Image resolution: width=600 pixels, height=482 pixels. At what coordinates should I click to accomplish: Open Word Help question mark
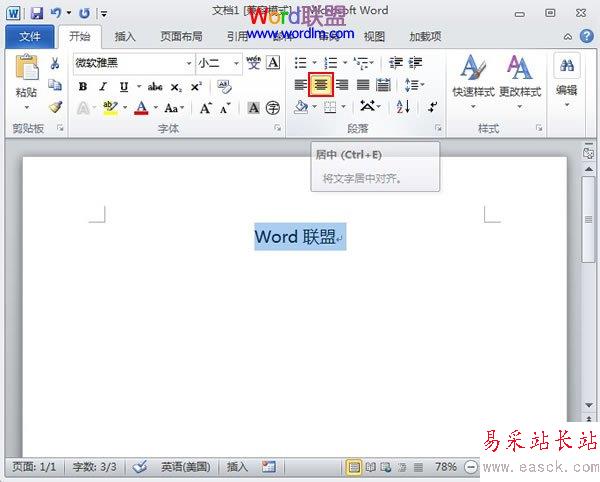tap(587, 36)
